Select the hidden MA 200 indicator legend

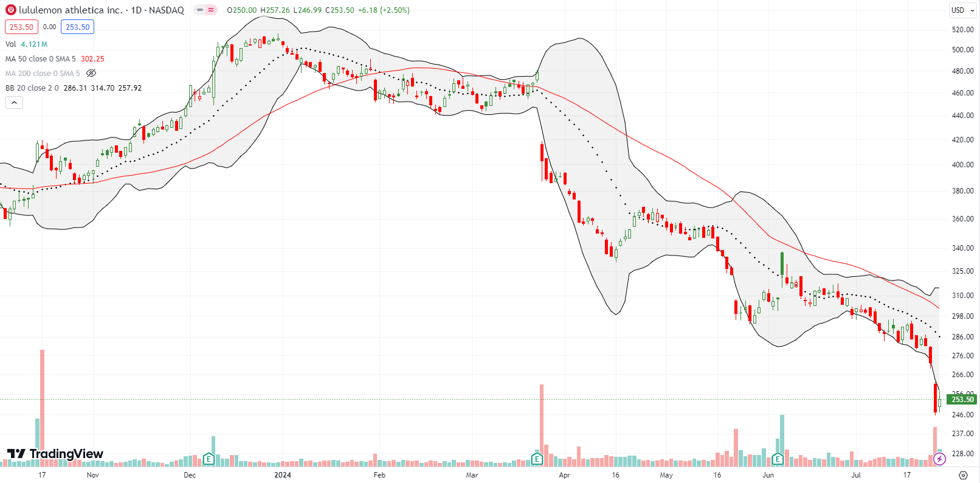[x=42, y=73]
